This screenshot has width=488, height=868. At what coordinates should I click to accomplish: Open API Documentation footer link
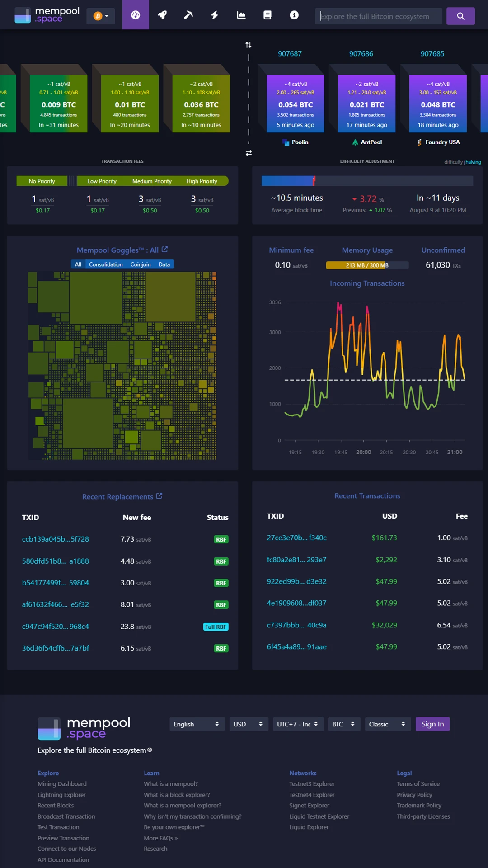coord(63,860)
